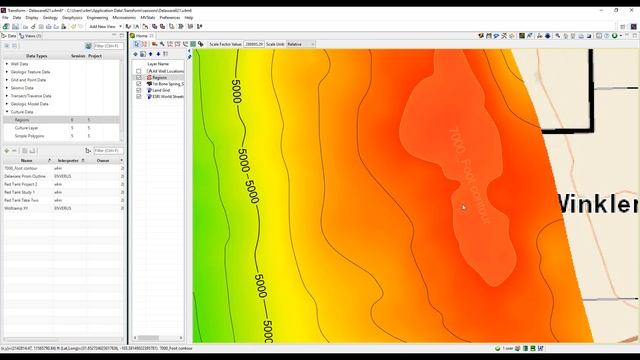
Task: Click the green circle icon in right toolbar
Action: [x=615, y=36]
